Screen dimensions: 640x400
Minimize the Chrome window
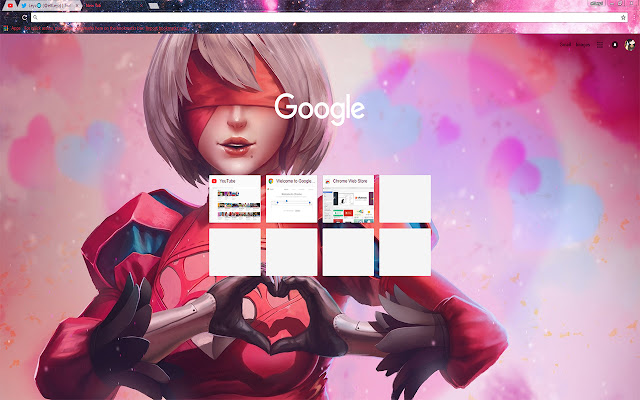(612, 3)
